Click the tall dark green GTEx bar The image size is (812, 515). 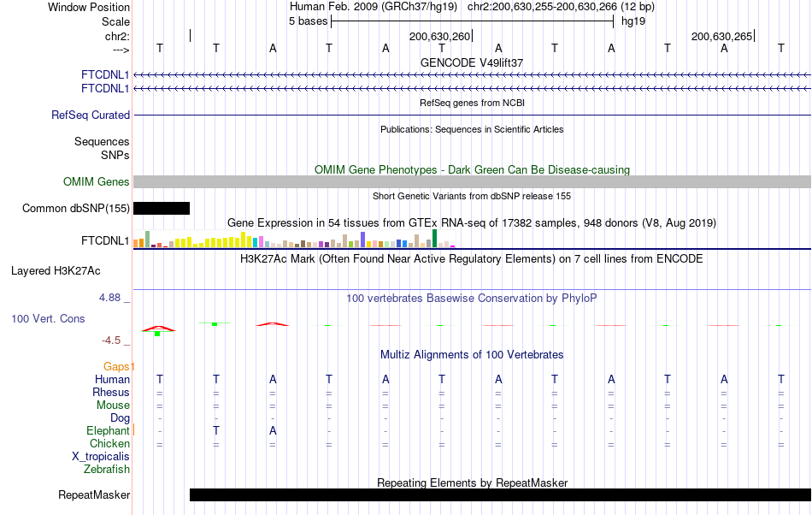point(434,239)
